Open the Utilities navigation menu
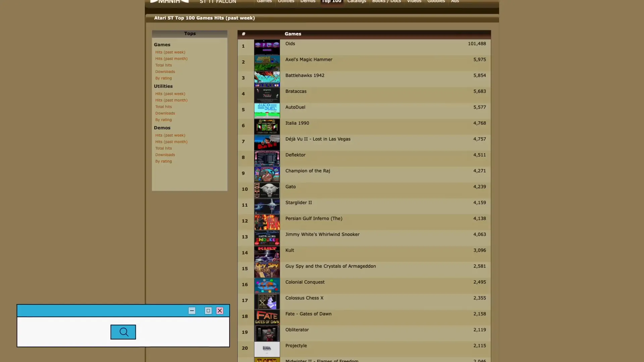The image size is (644, 362). coord(286,1)
